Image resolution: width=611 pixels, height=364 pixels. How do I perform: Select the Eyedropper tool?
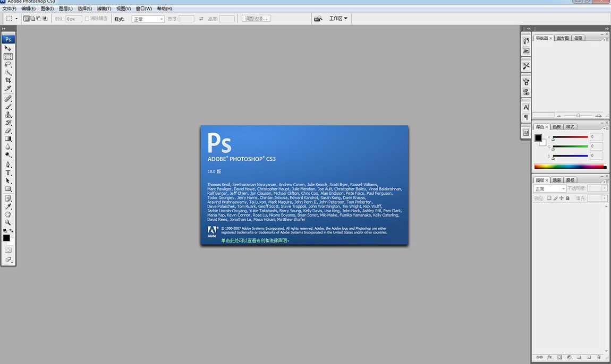pyautogui.click(x=8, y=206)
